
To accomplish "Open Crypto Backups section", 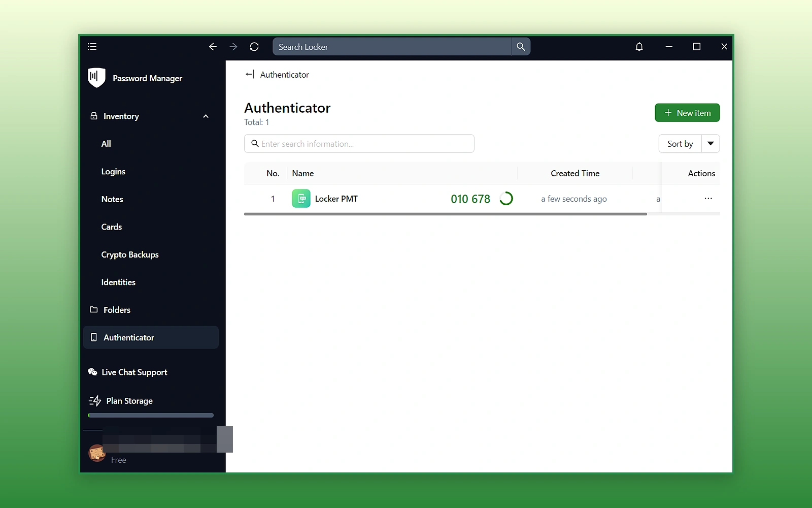I will coord(130,255).
